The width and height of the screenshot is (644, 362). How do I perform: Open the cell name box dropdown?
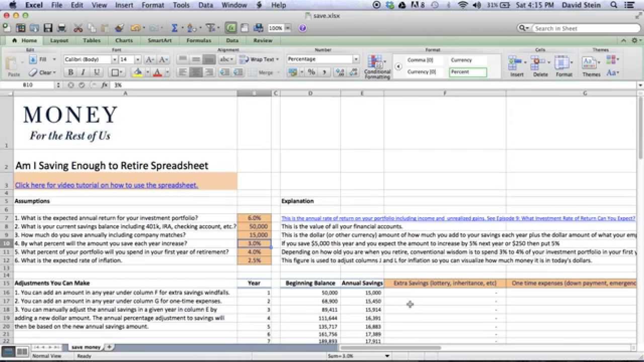pyautogui.click(x=58, y=85)
